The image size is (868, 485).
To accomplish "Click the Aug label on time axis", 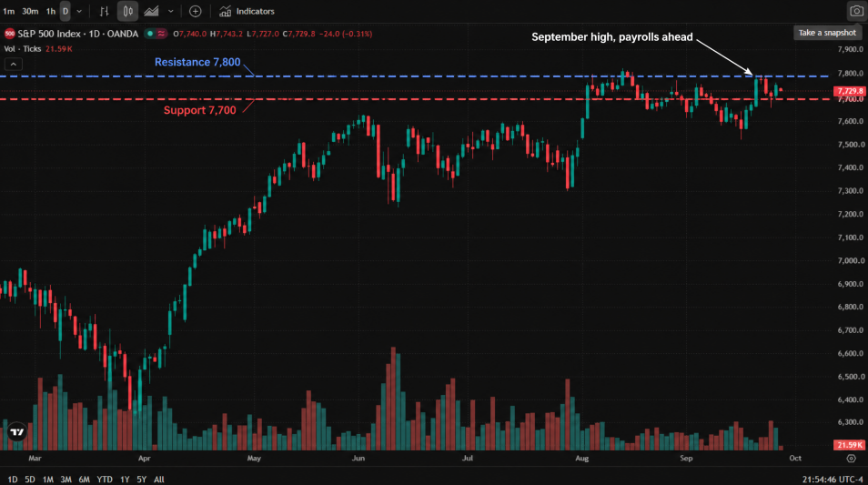I will click(x=581, y=459).
